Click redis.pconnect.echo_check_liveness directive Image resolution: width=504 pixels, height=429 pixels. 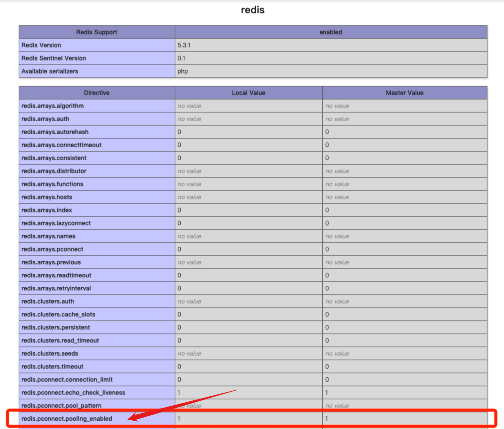click(x=73, y=393)
